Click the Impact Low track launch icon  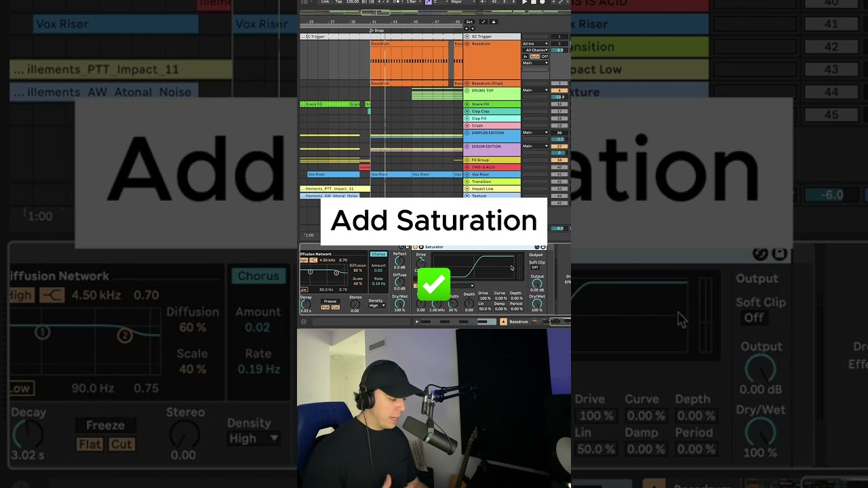[x=467, y=188]
